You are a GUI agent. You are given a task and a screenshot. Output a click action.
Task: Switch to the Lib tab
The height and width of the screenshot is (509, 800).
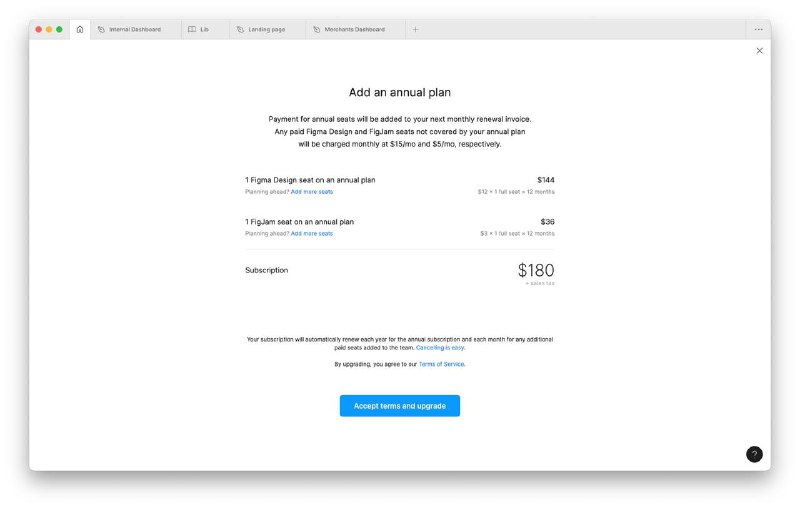(x=205, y=30)
